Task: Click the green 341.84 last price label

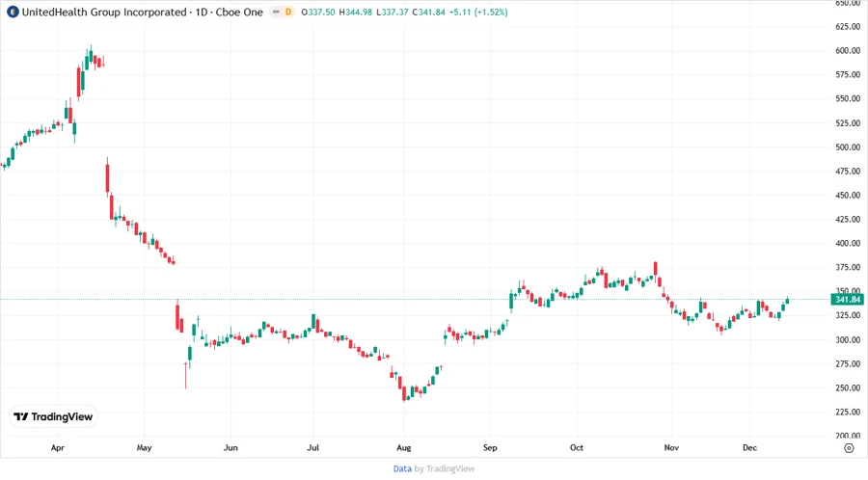Action: [847, 299]
